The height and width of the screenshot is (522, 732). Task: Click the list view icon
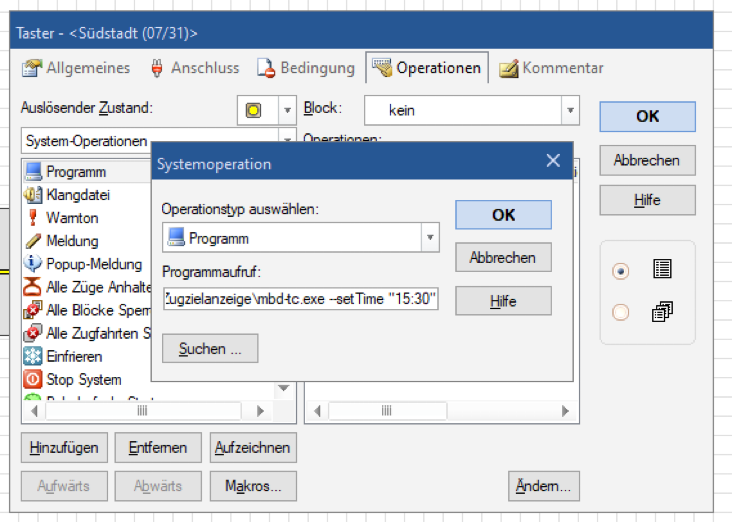coord(662,269)
